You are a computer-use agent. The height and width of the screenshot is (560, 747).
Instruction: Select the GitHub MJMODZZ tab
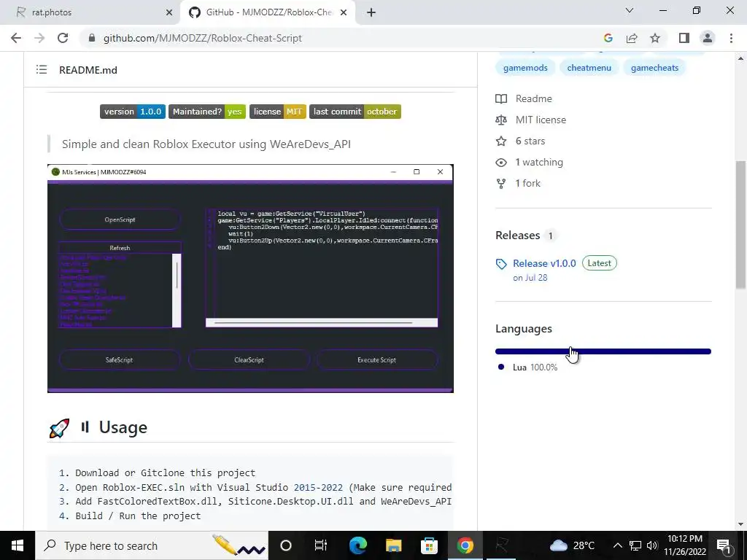[267, 12]
